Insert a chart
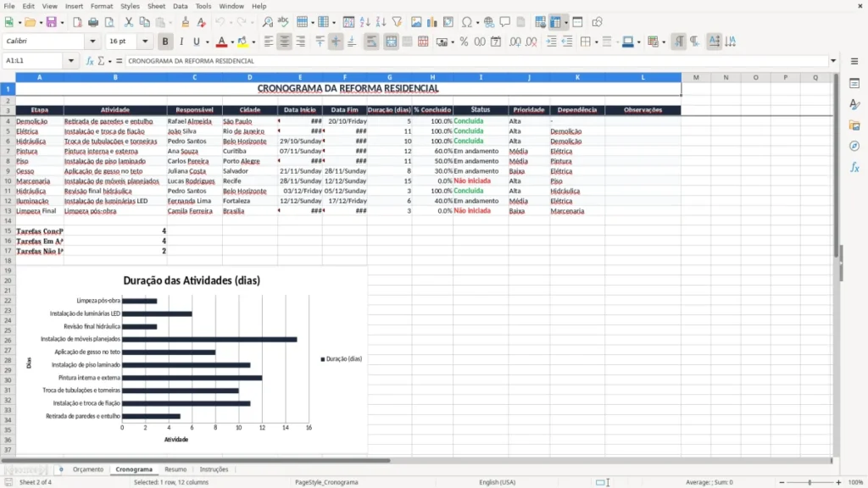868x488 pixels. pyautogui.click(x=431, y=22)
